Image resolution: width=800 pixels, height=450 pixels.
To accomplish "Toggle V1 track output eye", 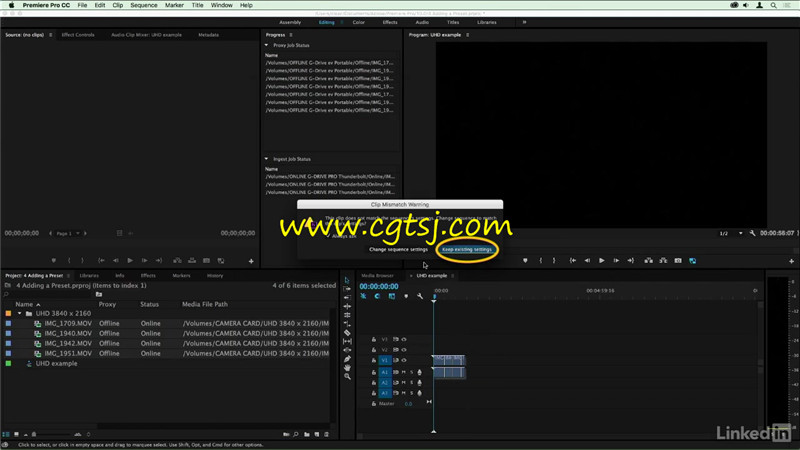I will pyautogui.click(x=404, y=360).
